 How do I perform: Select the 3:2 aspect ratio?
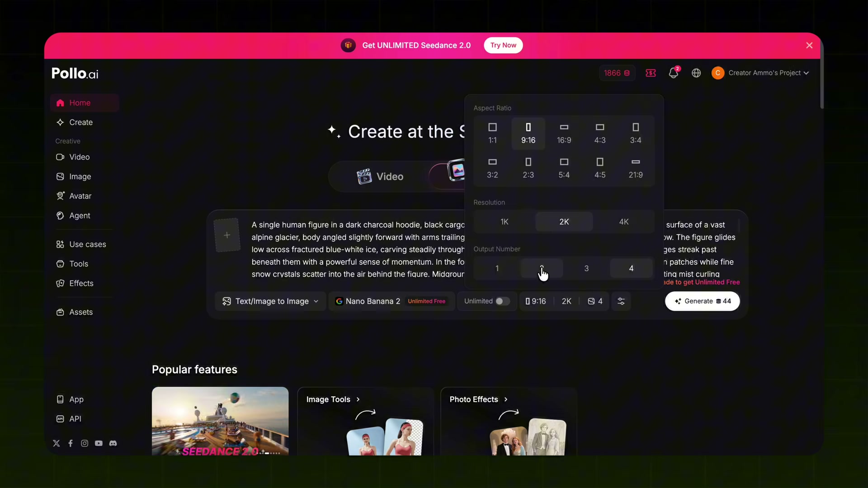tap(492, 168)
